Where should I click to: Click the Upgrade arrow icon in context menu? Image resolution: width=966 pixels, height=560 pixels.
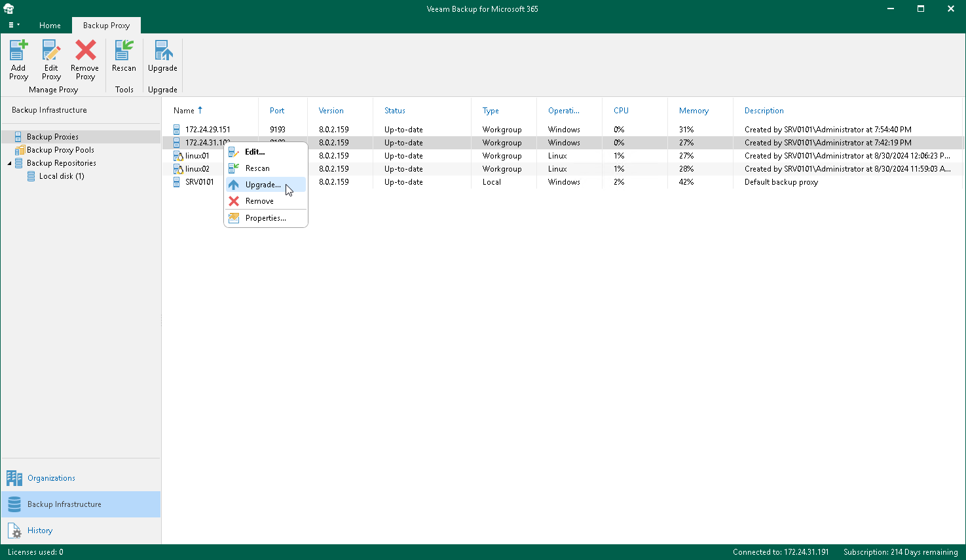click(234, 185)
